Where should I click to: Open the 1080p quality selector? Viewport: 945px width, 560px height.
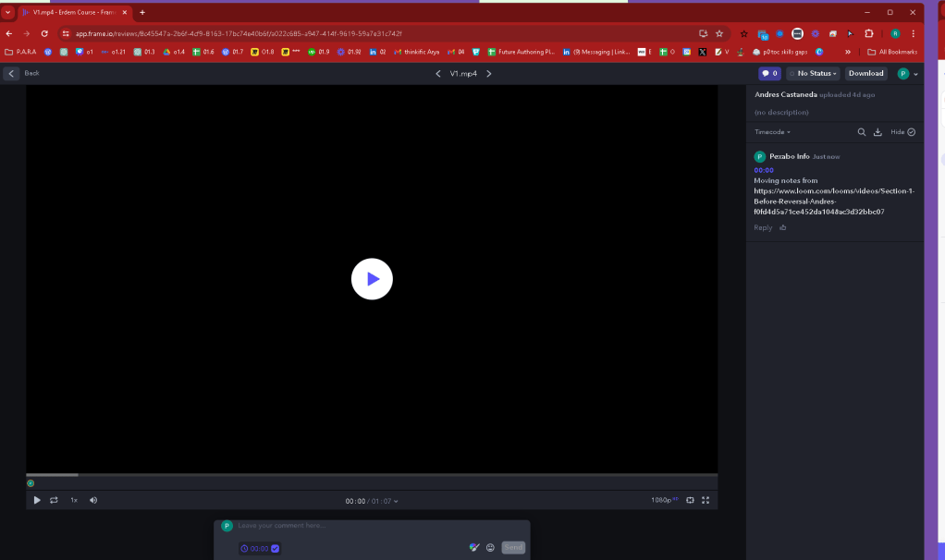pyautogui.click(x=665, y=500)
